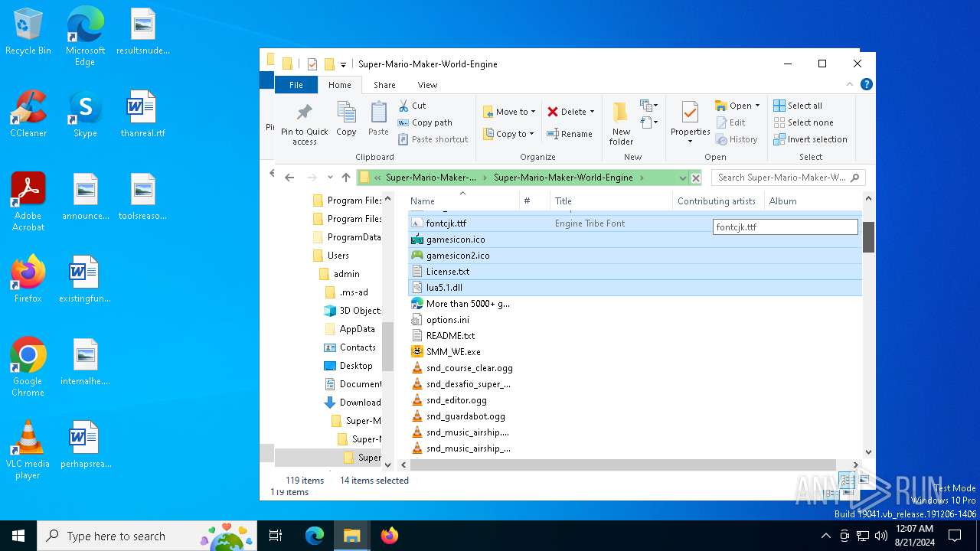Viewport: 980px width, 551px height.
Task: Switch to the Share tab
Action: click(x=384, y=85)
